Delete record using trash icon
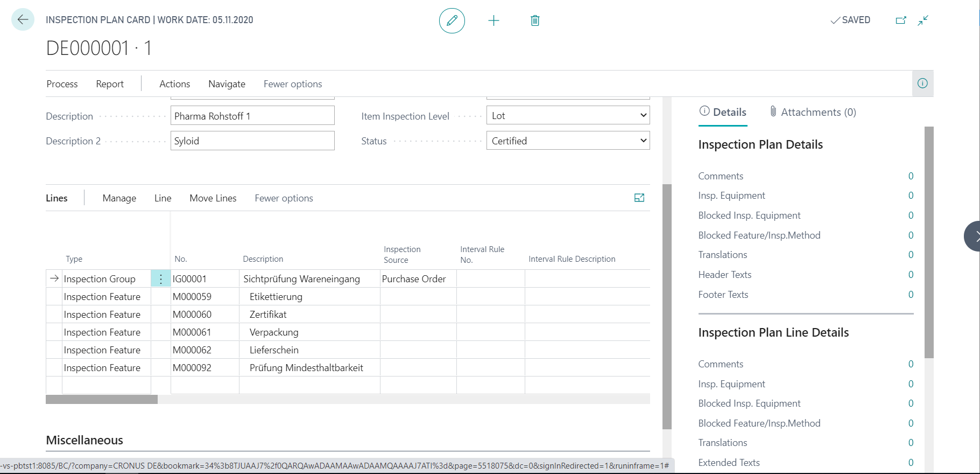980x474 pixels. pyautogui.click(x=535, y=20)
